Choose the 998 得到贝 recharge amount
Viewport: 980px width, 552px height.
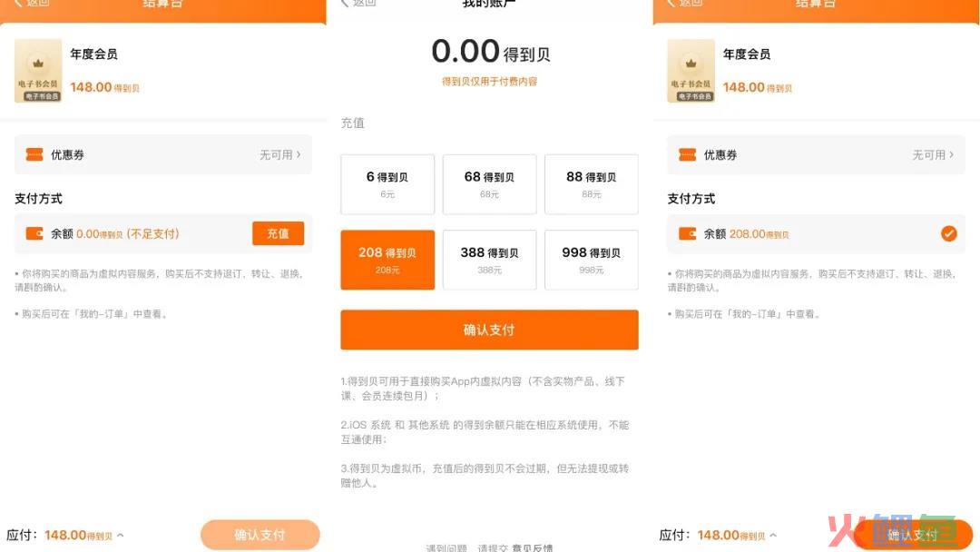(x=592, y=260)
